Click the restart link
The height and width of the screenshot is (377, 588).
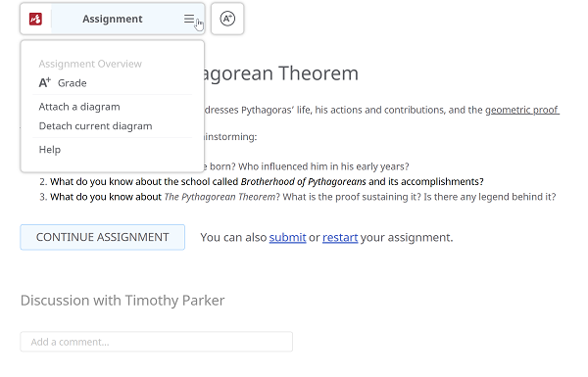340,237
